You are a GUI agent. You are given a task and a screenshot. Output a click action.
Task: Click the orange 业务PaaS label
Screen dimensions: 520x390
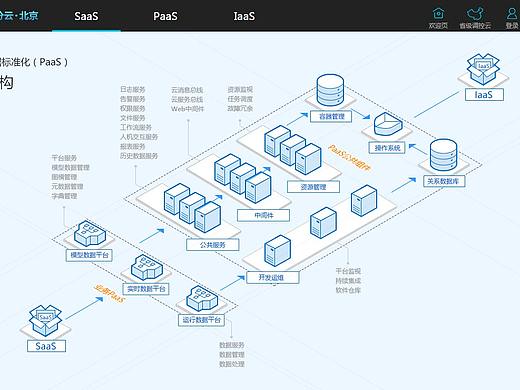point(110,294)
